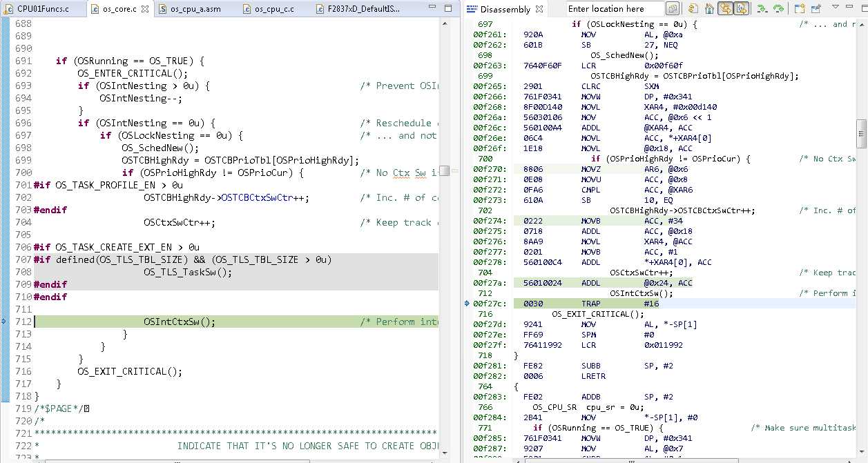Screen dimensions: 868x463
Task: Select the os_core.c editor tab
Action: click(x=119, y=9)
